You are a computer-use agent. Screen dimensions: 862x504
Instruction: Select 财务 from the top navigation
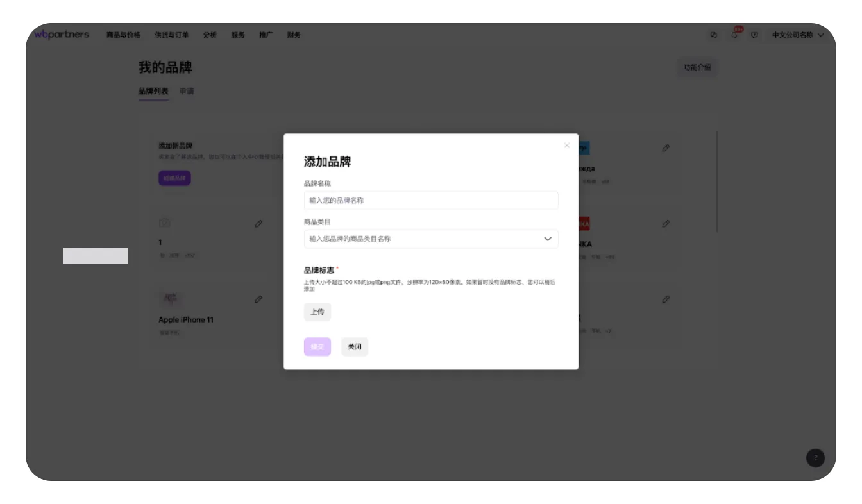294,35
